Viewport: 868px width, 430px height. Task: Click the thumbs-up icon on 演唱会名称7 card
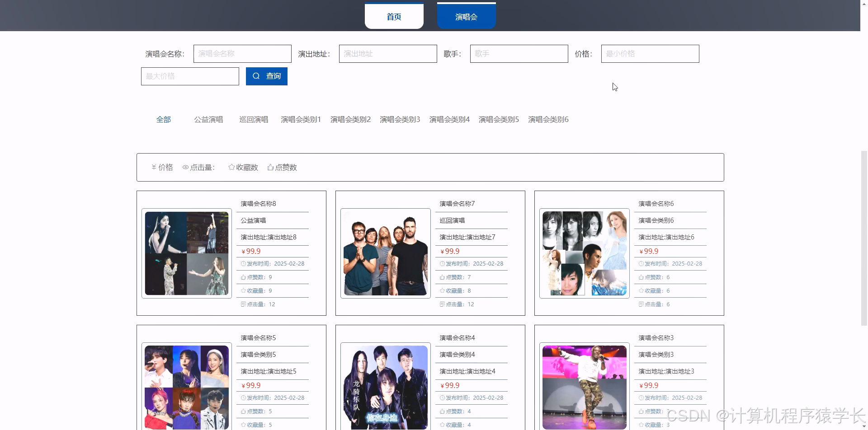442,277
